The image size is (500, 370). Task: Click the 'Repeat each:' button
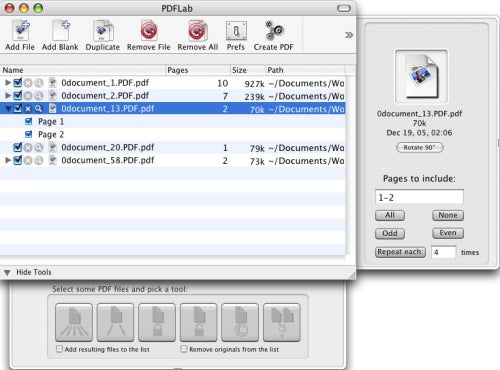coord(400,252)
